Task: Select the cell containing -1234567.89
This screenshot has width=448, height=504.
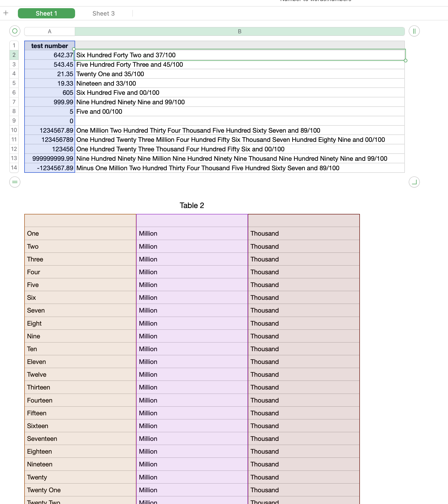Action: pos(49,168)
